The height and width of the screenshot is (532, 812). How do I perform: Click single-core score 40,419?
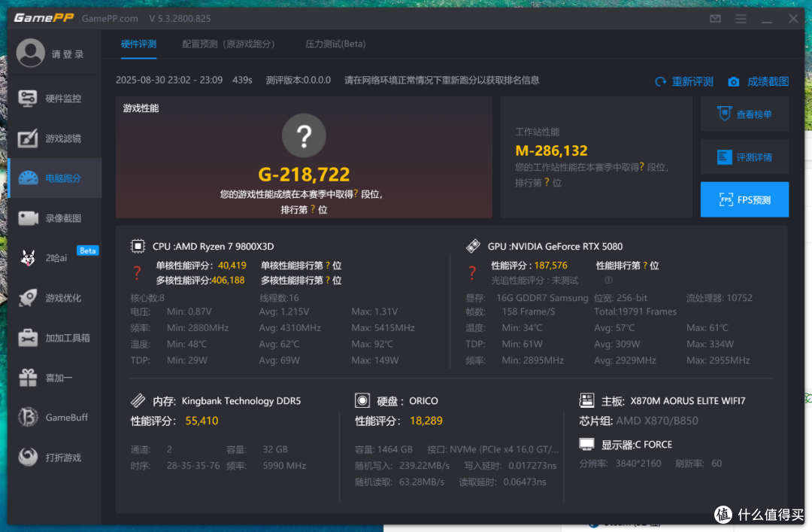[x=232, y=266]
